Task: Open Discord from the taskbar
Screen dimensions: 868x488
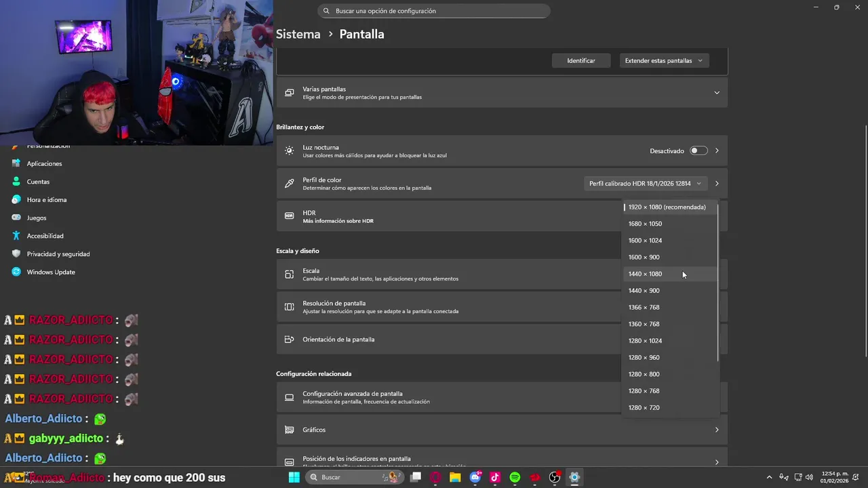Action: [x=475, y=477]
